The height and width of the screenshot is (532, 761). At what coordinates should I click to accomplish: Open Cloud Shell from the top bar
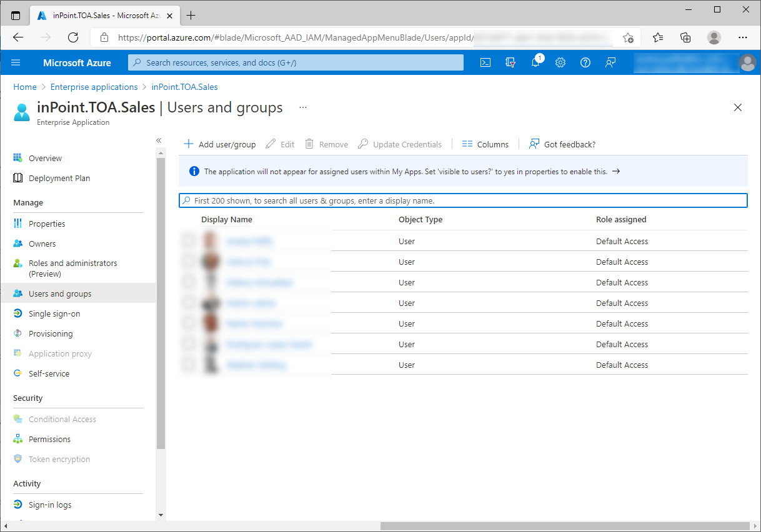tap(485, 62)
